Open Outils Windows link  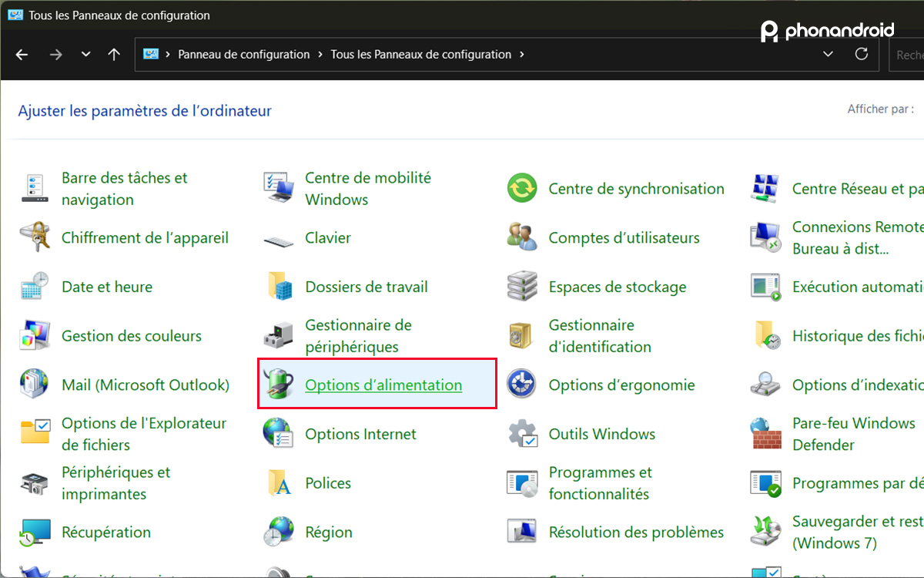[602, 435]
